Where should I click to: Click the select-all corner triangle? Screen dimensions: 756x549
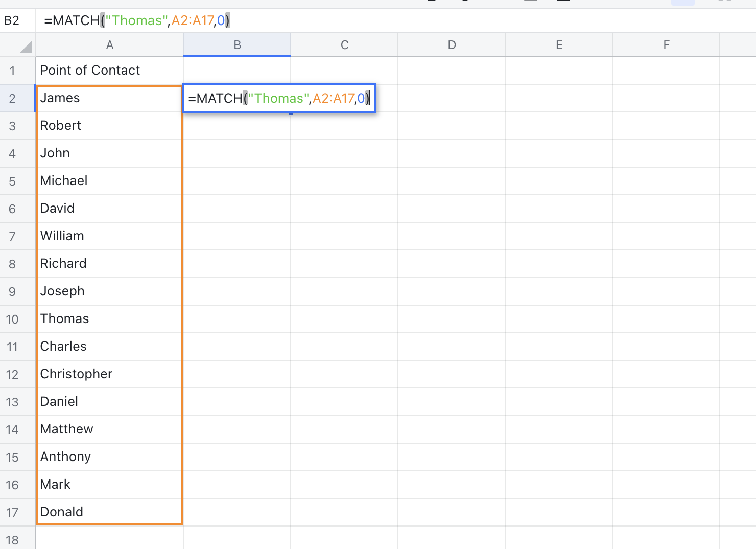point(25,47)
